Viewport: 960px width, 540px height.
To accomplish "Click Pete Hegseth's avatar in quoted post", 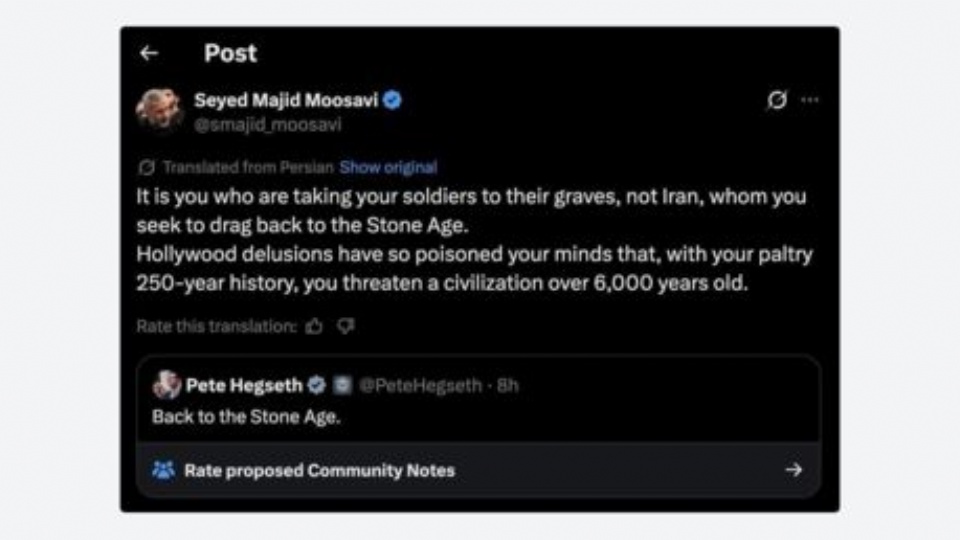I will (x=166, y=385).
